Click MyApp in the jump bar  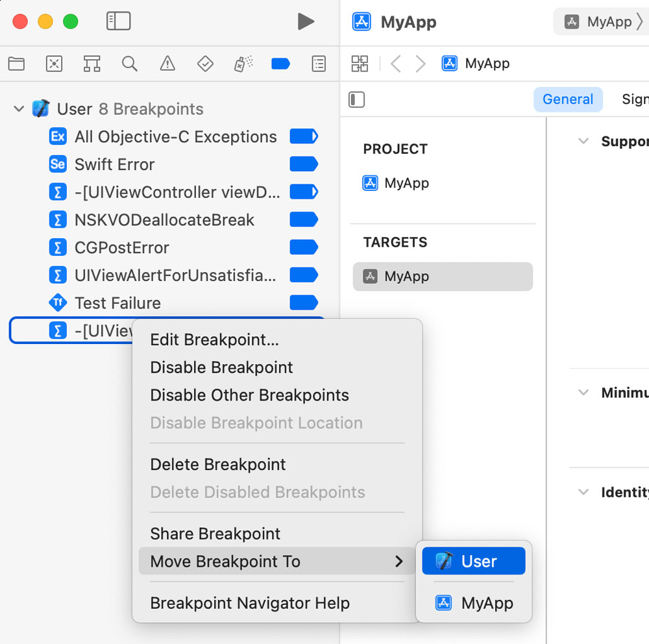(x=476, y=64)
